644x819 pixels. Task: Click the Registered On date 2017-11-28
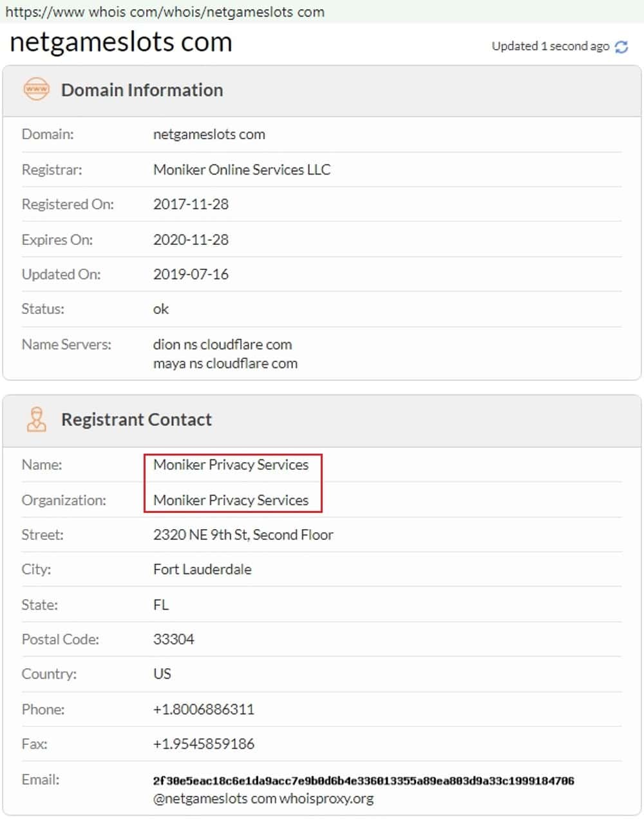[191, 204]
